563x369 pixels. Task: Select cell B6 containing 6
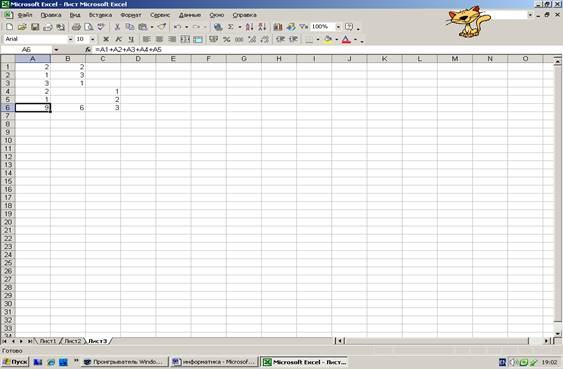point(68,108)
